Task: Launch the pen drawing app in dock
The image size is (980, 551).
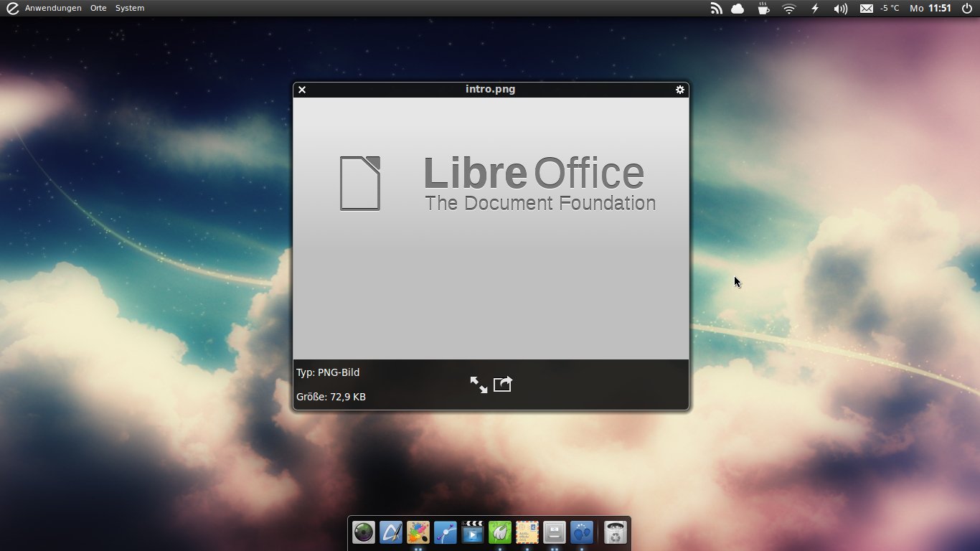Action: pos(391,532)
